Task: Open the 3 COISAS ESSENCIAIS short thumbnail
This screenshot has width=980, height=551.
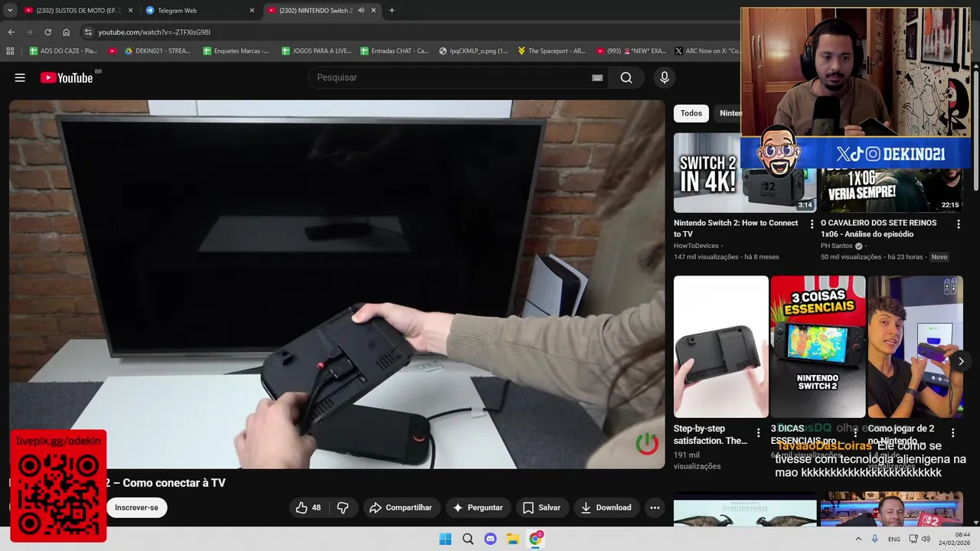Action: [818, 347]
